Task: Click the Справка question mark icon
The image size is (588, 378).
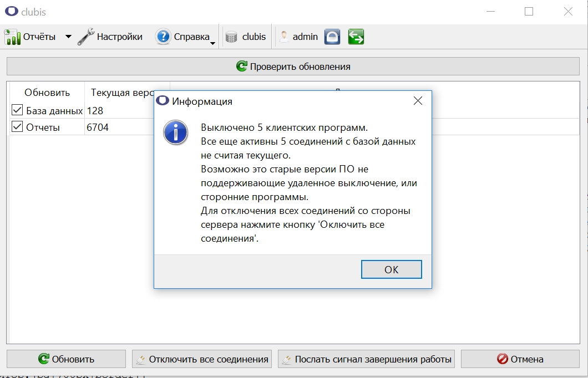Action: [x=163, y=37]
